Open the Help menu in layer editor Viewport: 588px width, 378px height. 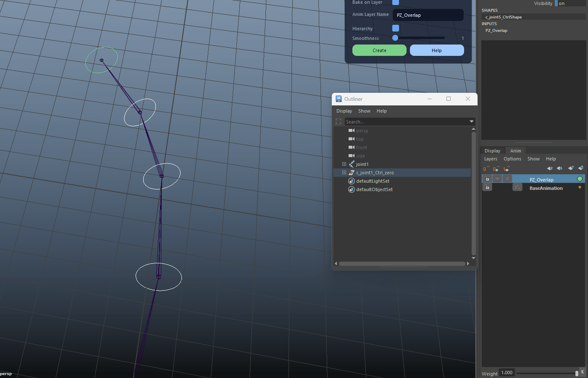(x=551, y=159)
